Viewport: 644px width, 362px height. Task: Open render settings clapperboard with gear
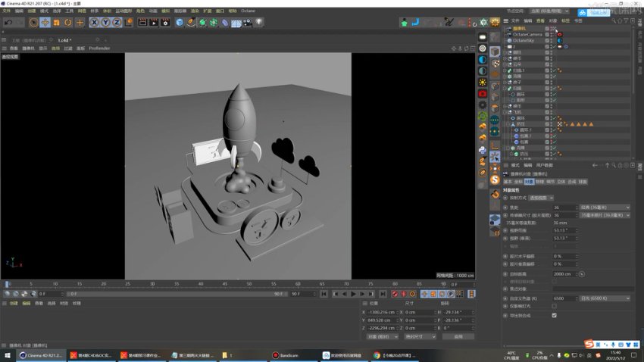coord(164,23)
